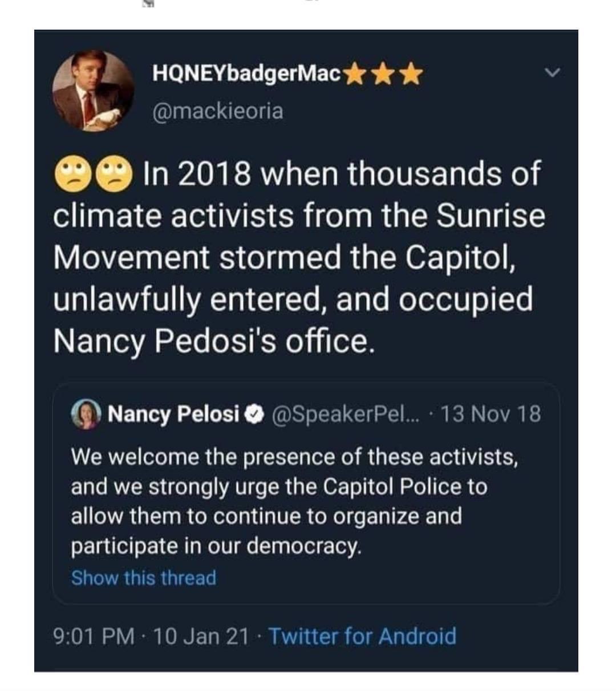Click the blue verified badge icon
616x691 pixels.
click(x=250, y=413)
